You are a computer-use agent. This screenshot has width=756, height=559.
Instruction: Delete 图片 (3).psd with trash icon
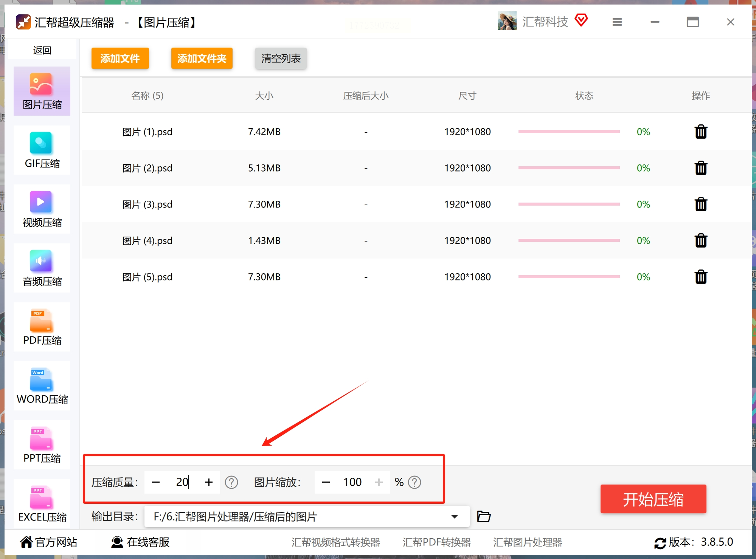[x=700, y=204]
